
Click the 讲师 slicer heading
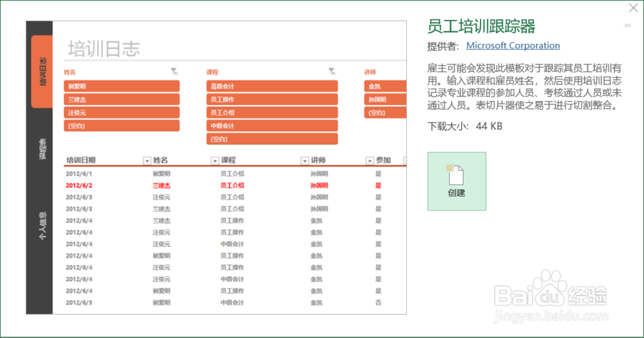pos(370,72)
